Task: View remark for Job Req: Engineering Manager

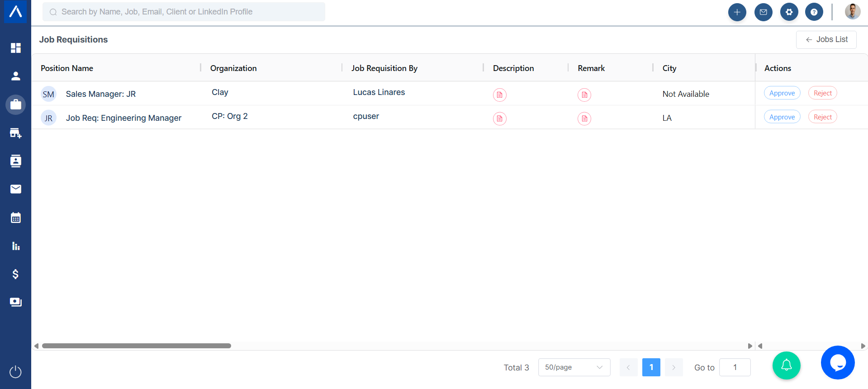Action: pyautogui.click(x=584, y=119)
